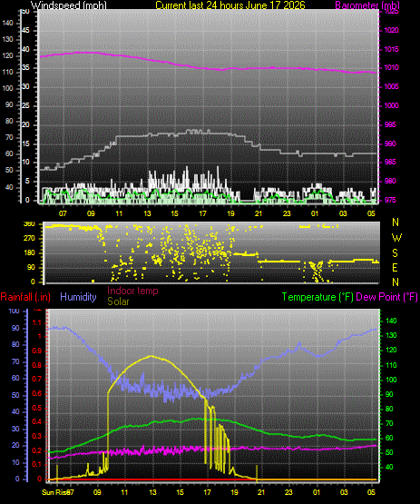
Task: Click the 'Sun Rise' label under bottom chart
Action: click(54, 492)
